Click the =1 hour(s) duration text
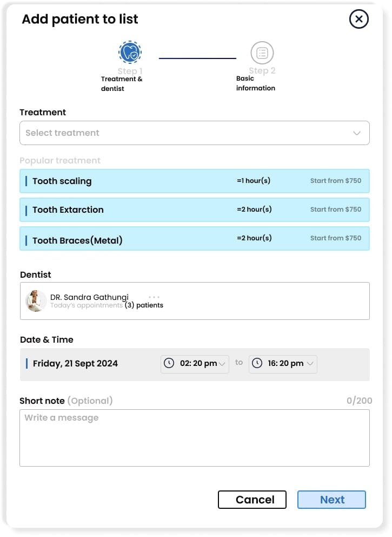This screenshot has height=537, width=392. [x=254, y=180]
